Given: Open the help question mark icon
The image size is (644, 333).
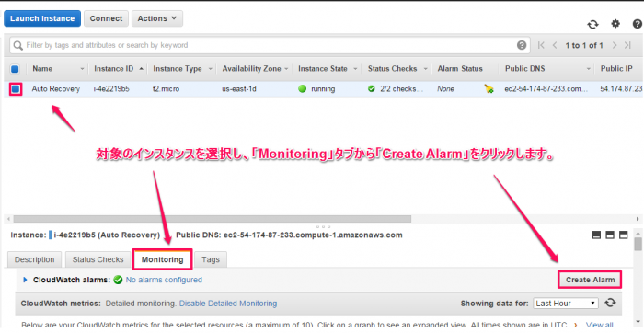Looking at the screenshot, I should (637, 24).
